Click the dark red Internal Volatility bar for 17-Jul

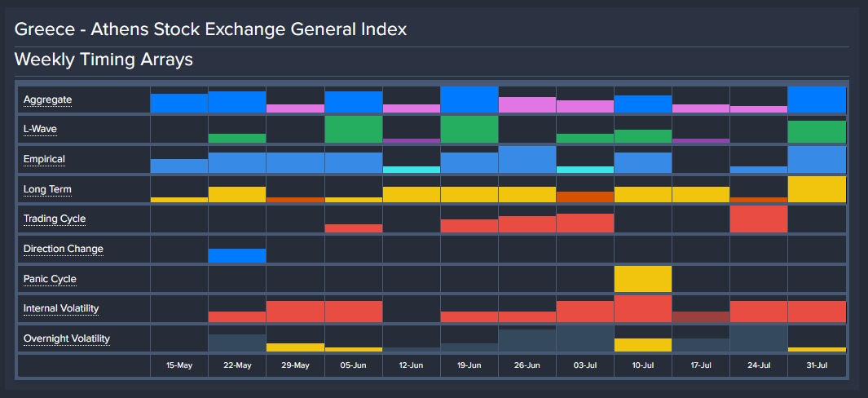click(701, 317)
